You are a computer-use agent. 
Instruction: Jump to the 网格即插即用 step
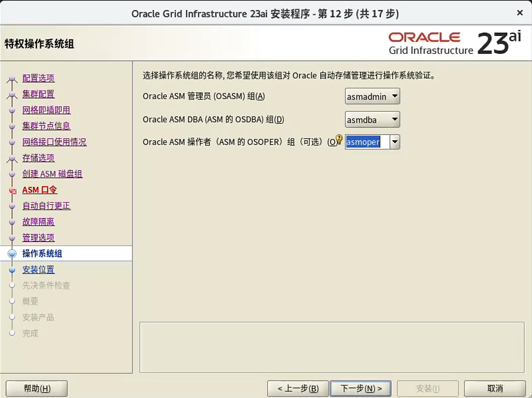(x=46, y=110)
